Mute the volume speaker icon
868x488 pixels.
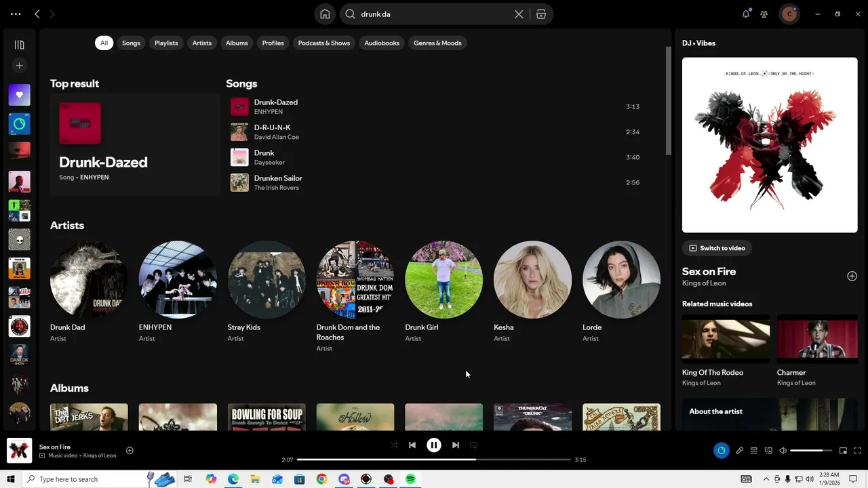pyautogui.click(x=783, y=451)
